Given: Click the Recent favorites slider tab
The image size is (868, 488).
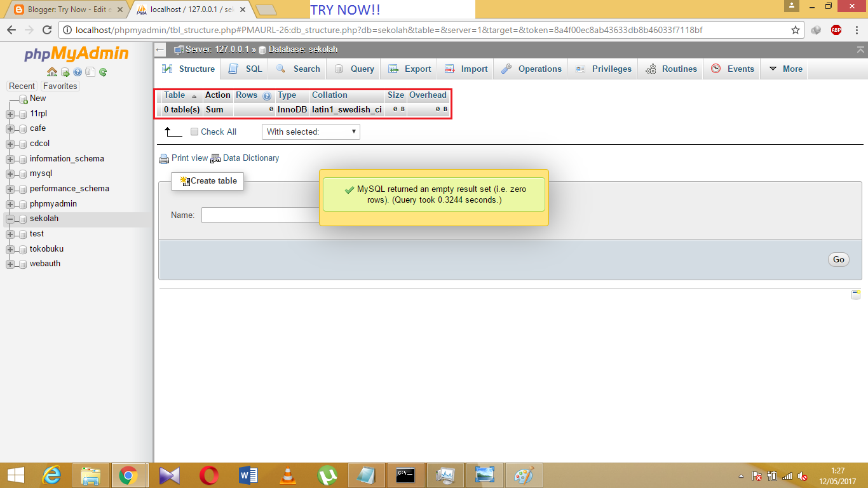Looking at the screenshot, I should pyautogui.click(x=22, y=86).
